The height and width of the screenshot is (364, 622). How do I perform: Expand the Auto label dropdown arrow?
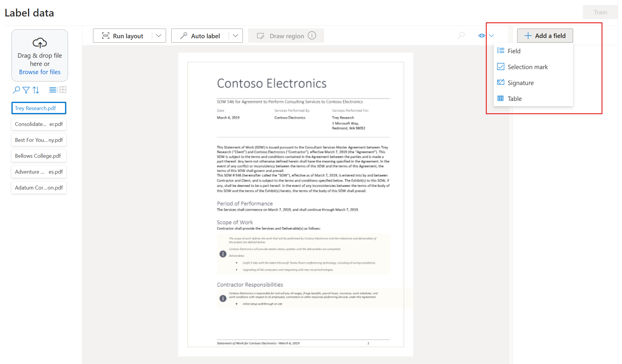coord(235,36)
